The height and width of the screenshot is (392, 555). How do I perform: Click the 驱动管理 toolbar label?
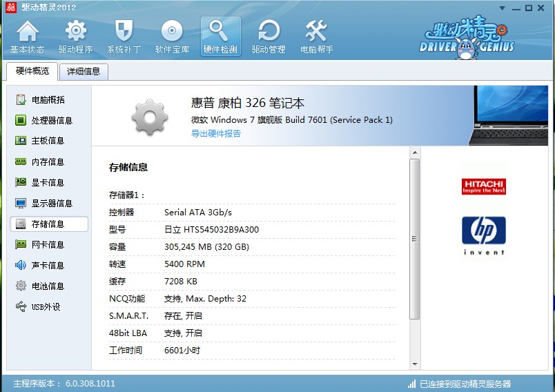pyautogui.click(x=269, y=49)
